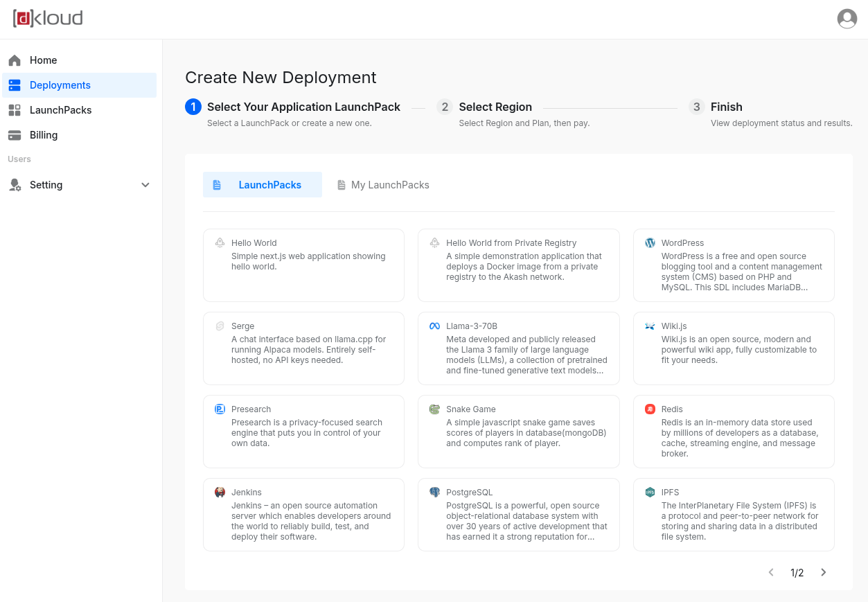Select the Hello World LaunchPack card
The height and width of the screenshot is (602, 868).
point(303,265)
